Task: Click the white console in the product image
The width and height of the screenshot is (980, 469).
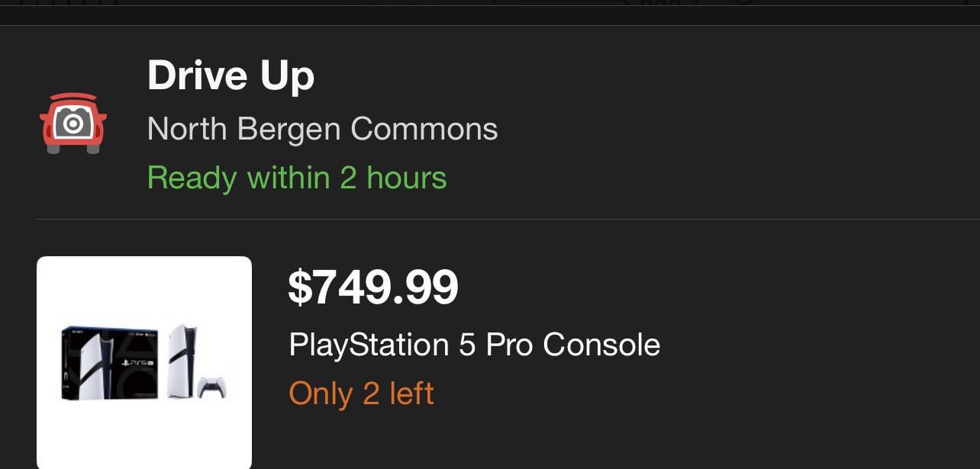Action: (182, 361)
